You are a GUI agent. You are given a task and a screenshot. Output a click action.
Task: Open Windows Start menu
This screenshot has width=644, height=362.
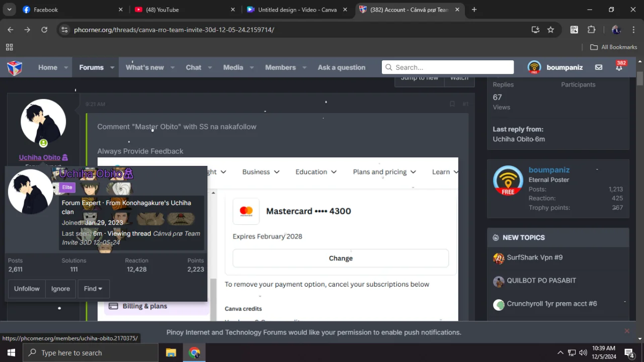[x=11, y=352]
